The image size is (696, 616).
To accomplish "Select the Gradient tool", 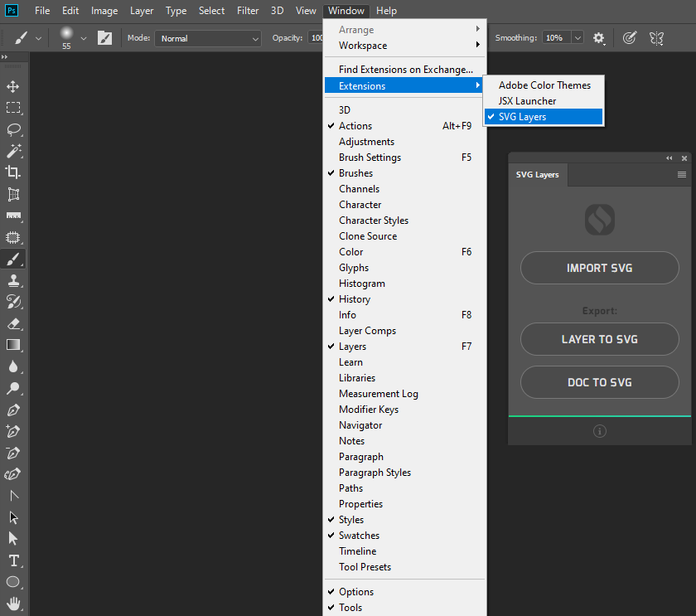I will [13, 345].
